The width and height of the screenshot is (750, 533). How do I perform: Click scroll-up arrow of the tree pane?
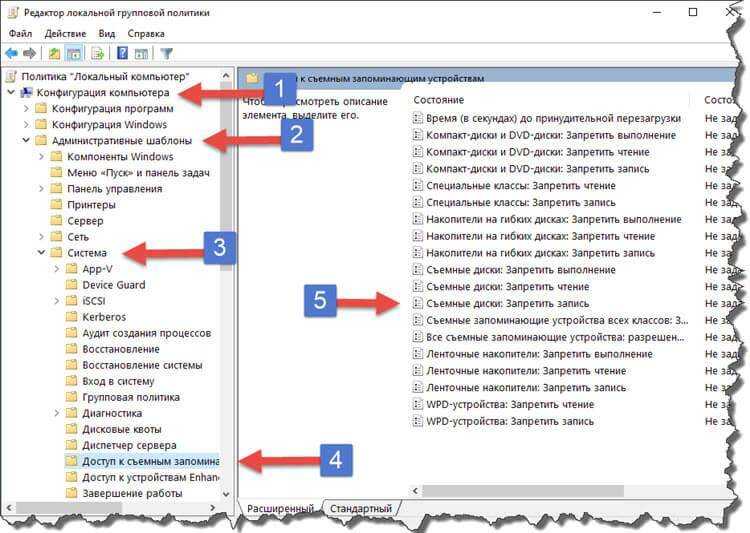(x=226, y=76)
